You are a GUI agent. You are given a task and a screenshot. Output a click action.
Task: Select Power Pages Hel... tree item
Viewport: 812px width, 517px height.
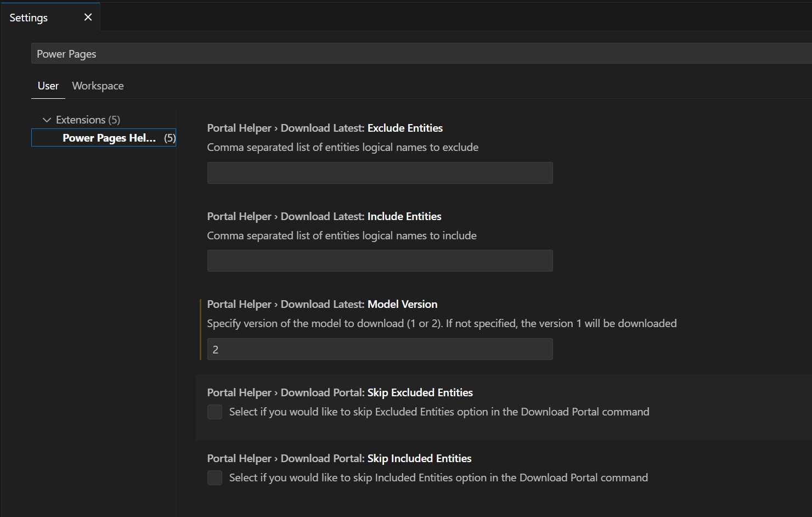pyautogui.click(x=104, y=138)
